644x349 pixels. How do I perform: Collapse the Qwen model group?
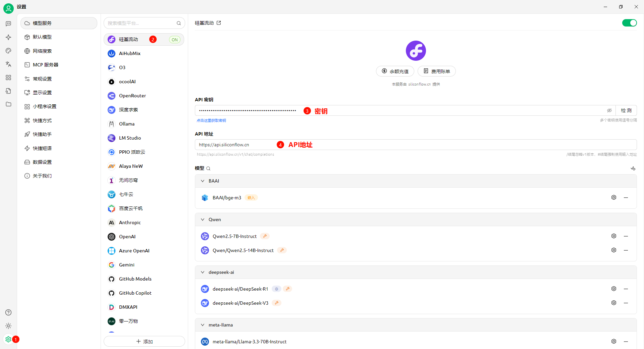point(203,219)
